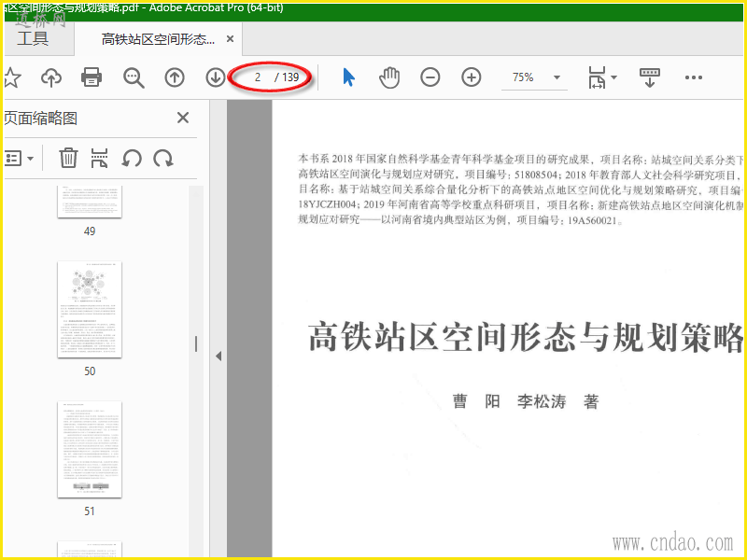Activate the selection arrow tool
This screenshot has width=747, height=560.
[x=348, y=77]
